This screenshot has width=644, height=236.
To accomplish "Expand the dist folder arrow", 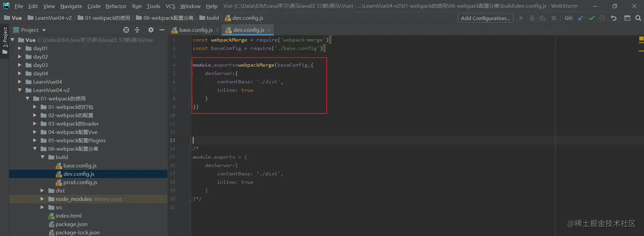I will [42, 191].
